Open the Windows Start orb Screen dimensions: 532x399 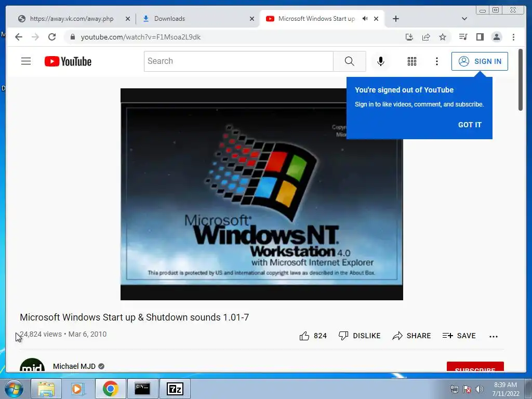point(14,389)
